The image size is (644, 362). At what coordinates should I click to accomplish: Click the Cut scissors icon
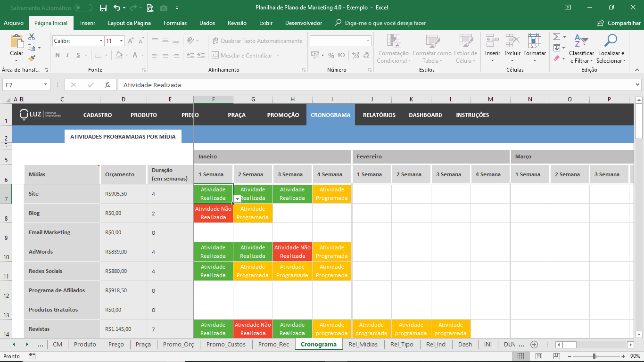(32, 37)
